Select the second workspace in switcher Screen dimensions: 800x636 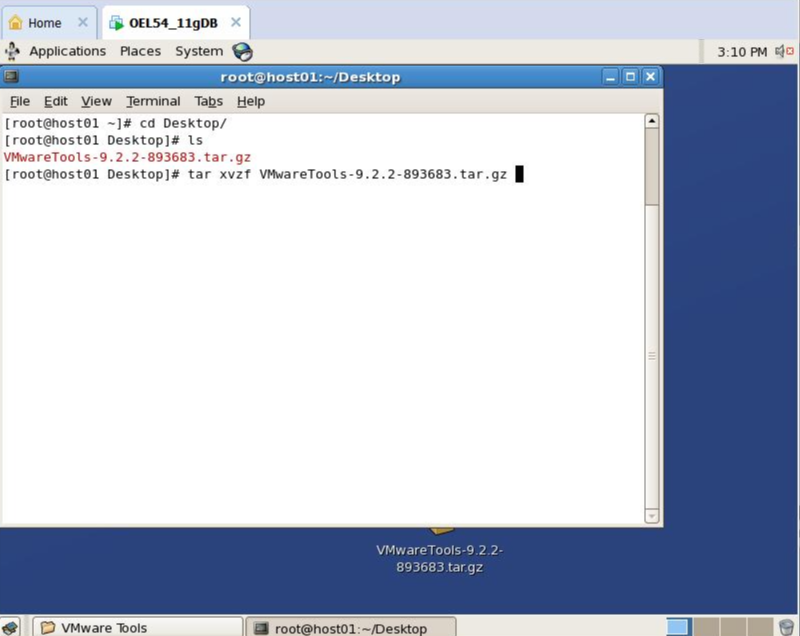click(706, 627)
